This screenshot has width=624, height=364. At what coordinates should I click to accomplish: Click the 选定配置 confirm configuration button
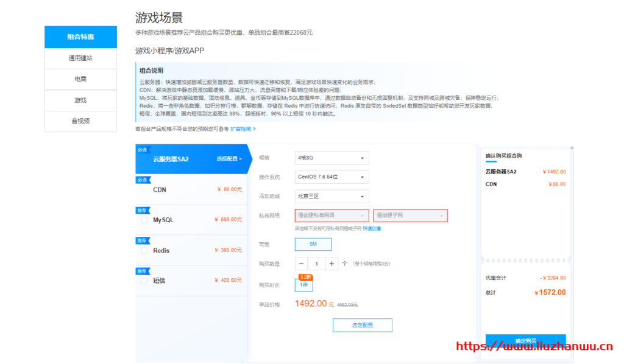click(x=362, y=324)
